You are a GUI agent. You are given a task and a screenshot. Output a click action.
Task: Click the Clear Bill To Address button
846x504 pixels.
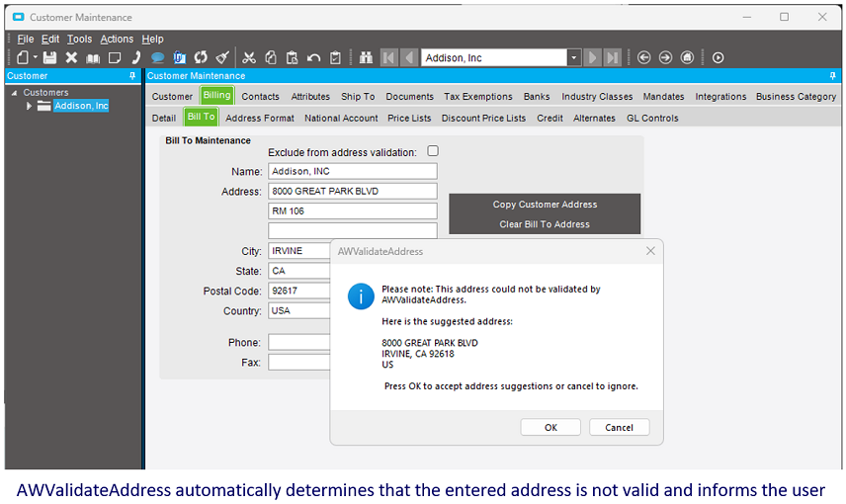point(545,224)
